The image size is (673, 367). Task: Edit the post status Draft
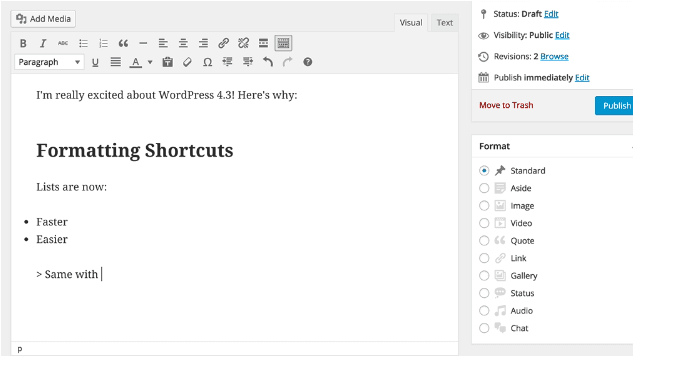(551, 14)
